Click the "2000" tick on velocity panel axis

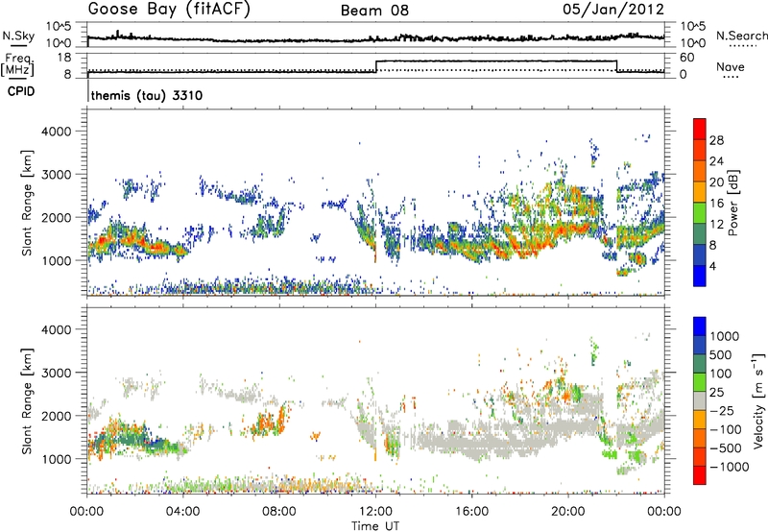[x=57, y=416]
